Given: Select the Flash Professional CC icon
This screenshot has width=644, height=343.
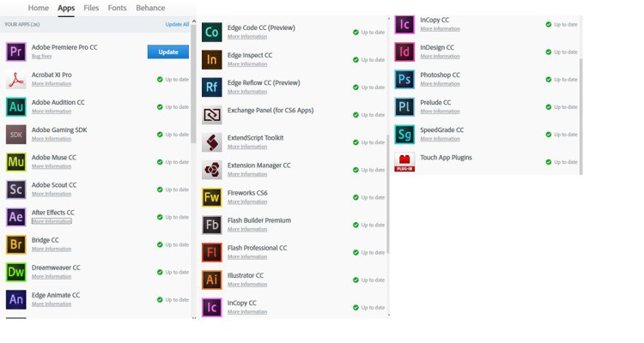Looking at the screenshot, I should click(211, 252).
